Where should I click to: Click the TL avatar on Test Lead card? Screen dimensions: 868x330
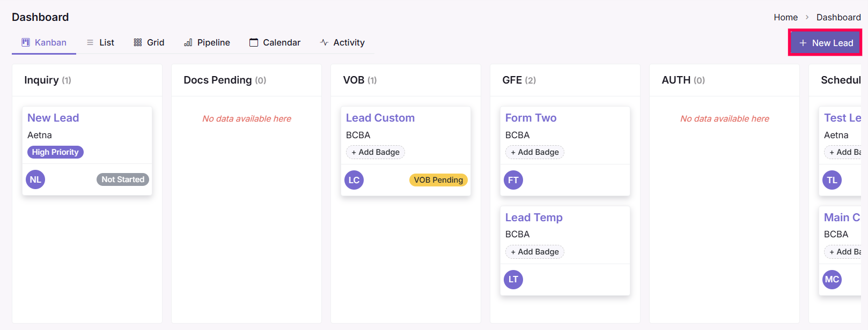[832, 180]
